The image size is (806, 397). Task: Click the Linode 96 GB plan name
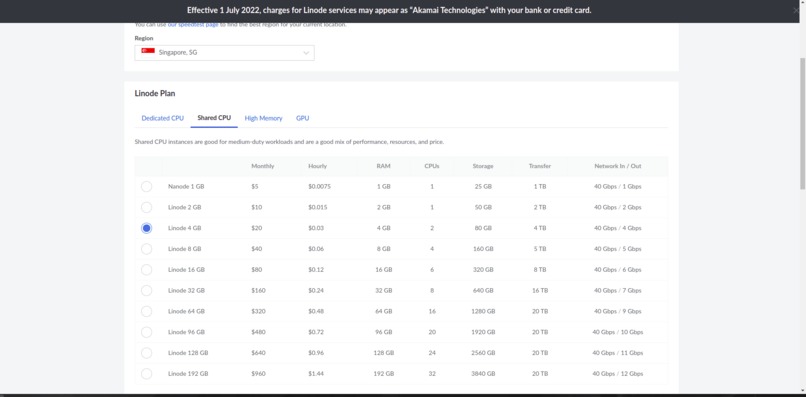pos(186,332)
